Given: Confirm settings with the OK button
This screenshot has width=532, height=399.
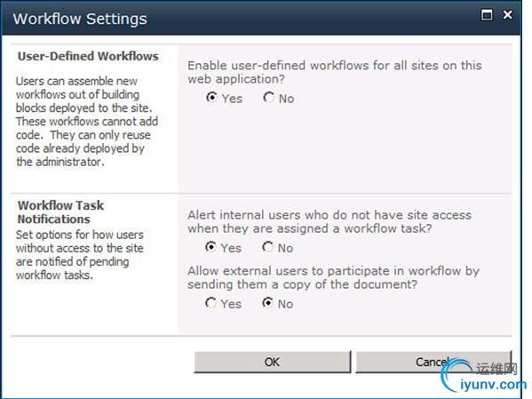Looking at the screenshot, I should click(273, 362).
